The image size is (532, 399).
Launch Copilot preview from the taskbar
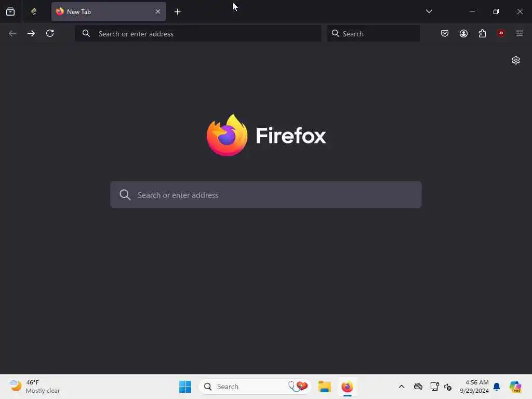tap(515, 387)
